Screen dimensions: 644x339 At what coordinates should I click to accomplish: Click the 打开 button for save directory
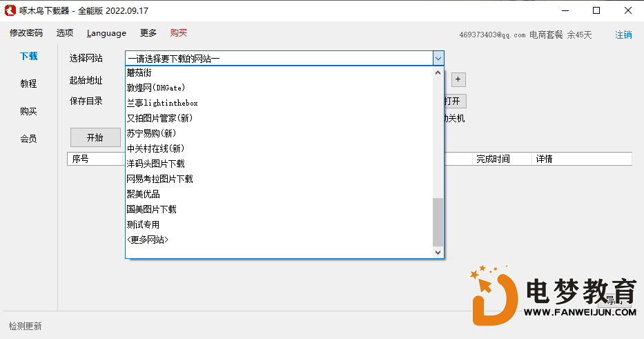point(455,101)
